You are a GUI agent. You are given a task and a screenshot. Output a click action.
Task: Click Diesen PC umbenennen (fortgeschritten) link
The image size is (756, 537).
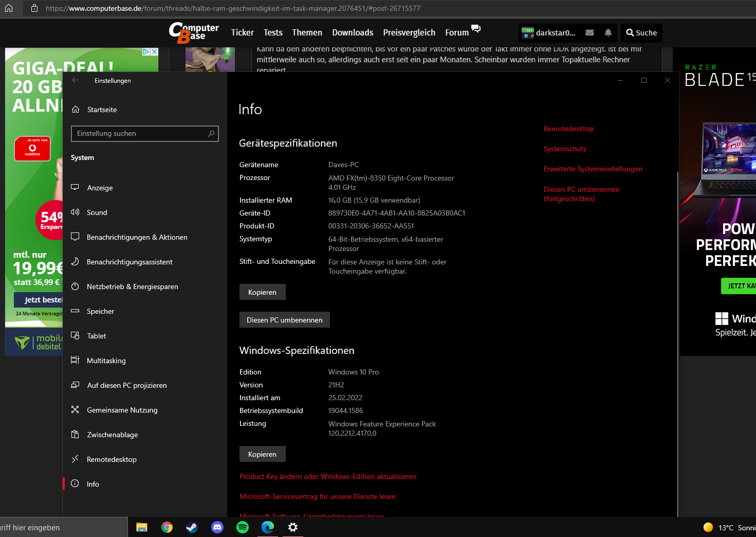[x=582, y=194]
